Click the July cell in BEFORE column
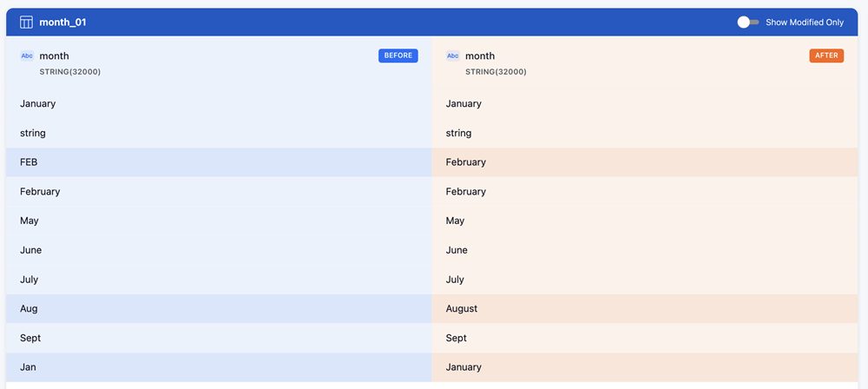This screenshot has height=389, width=868. 30,280
